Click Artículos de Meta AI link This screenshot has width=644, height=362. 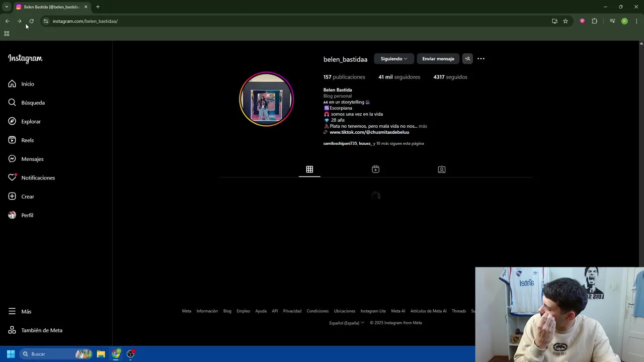click(428, 311)
